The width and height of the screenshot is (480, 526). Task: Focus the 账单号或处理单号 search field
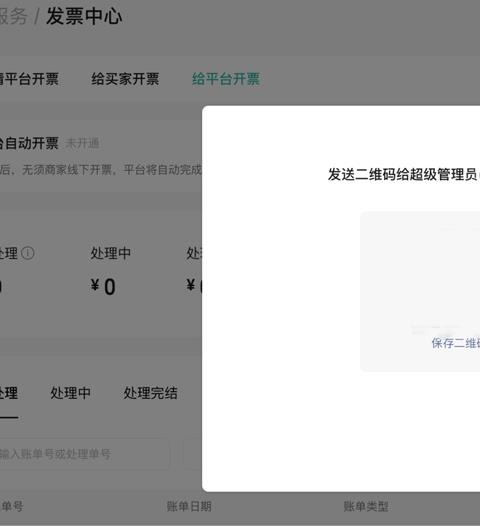(x=85, y=454)
